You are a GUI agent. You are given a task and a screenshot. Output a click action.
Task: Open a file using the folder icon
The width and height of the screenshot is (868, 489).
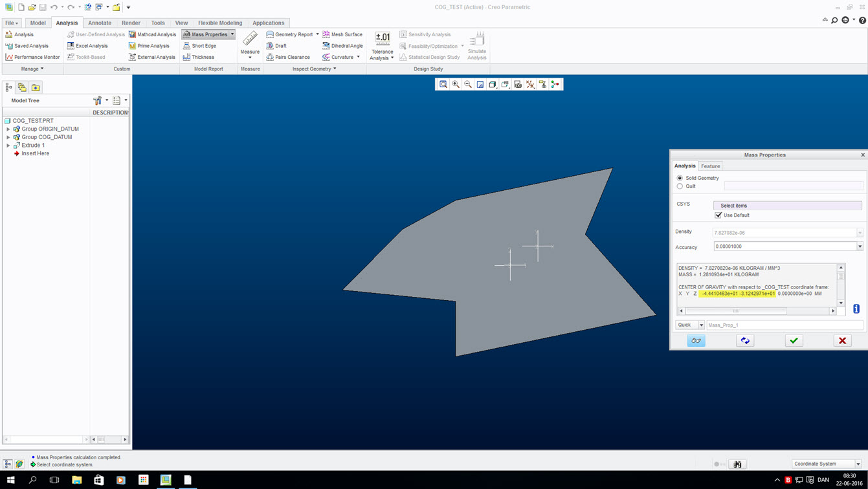(32, 7)
